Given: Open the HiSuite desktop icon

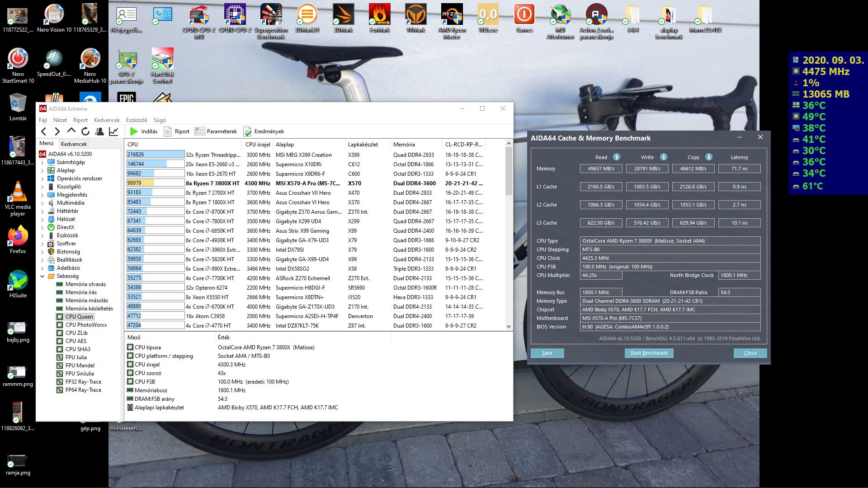Looking at the screenshot, I should (18, 284).
